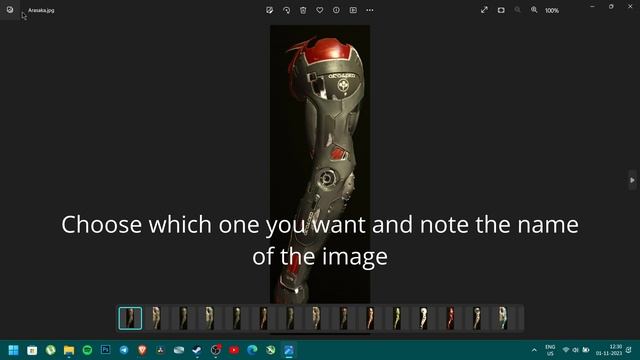The image size is (640, 360).
Task: Show file info panel icon
Action: point(336,10)
